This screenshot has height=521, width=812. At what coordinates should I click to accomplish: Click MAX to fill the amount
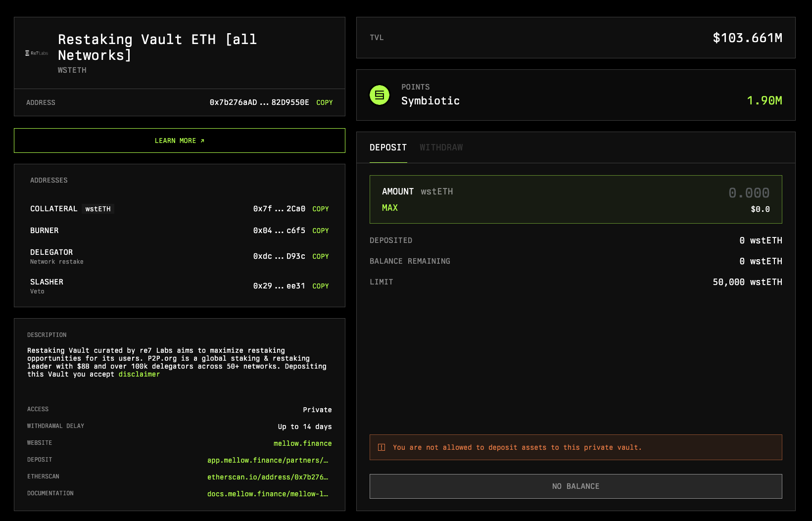(390, 208)
